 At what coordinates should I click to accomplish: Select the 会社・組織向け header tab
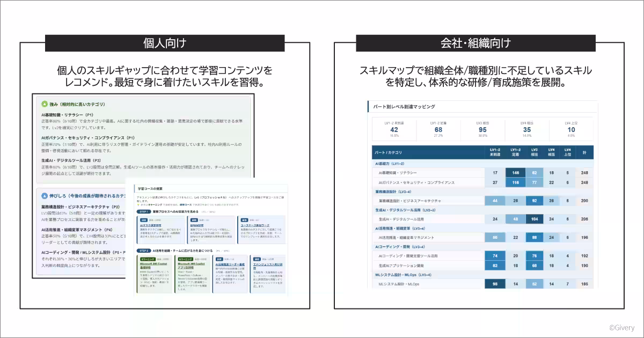(x=475, y=43)
